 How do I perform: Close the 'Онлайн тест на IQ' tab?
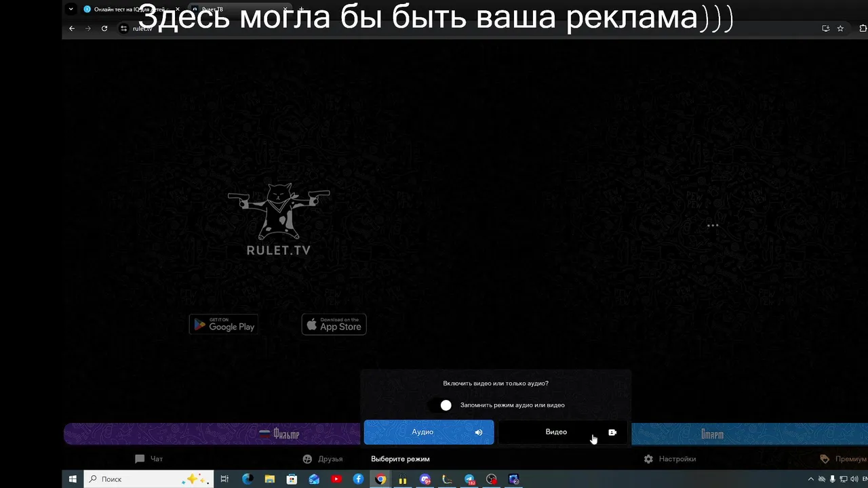[178, 9]
